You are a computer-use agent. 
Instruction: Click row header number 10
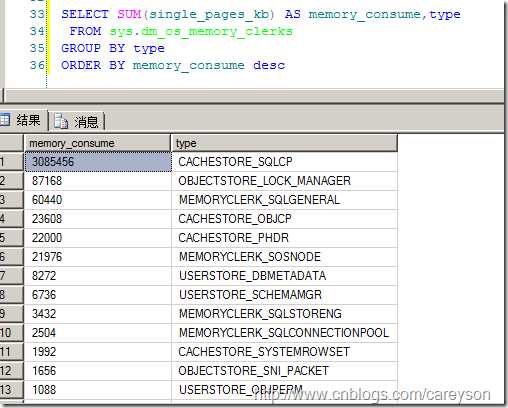click(12, 333)
